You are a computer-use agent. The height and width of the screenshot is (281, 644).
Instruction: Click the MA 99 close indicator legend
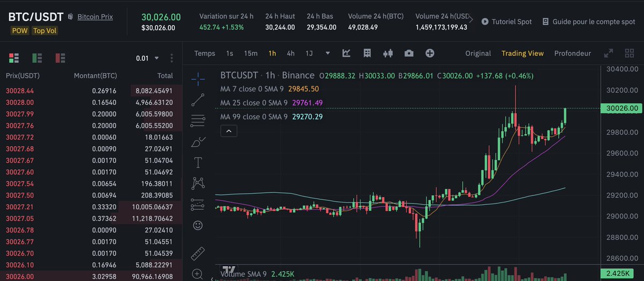272,117
